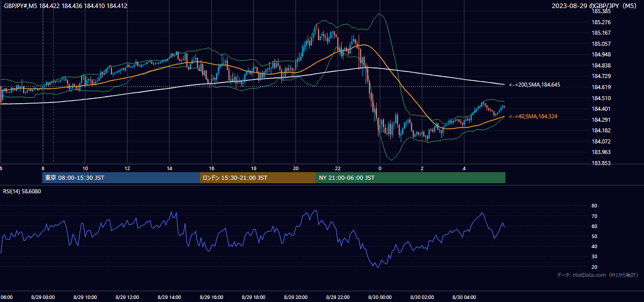Screen dimensions: 644x302
Task: Click price level 184.948 on the axis
Action: pos(601,55)
